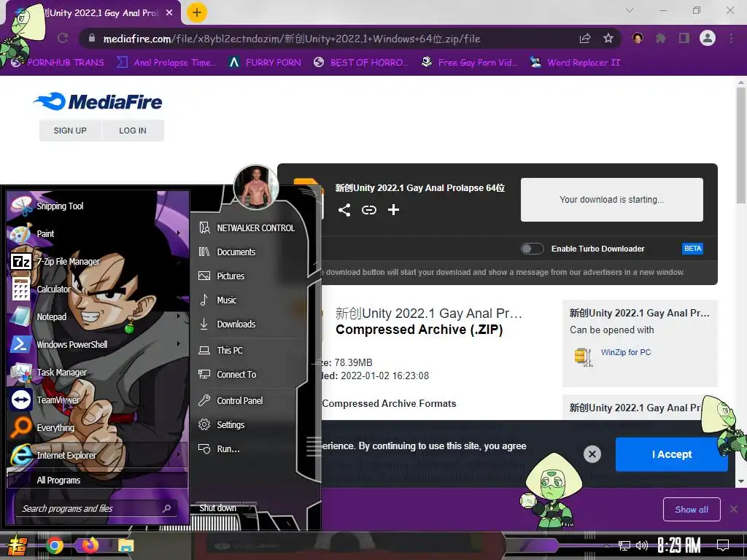The image size is (747, 560).
Task: Click the plus icon beside the link icon
Action: point(393,210)
